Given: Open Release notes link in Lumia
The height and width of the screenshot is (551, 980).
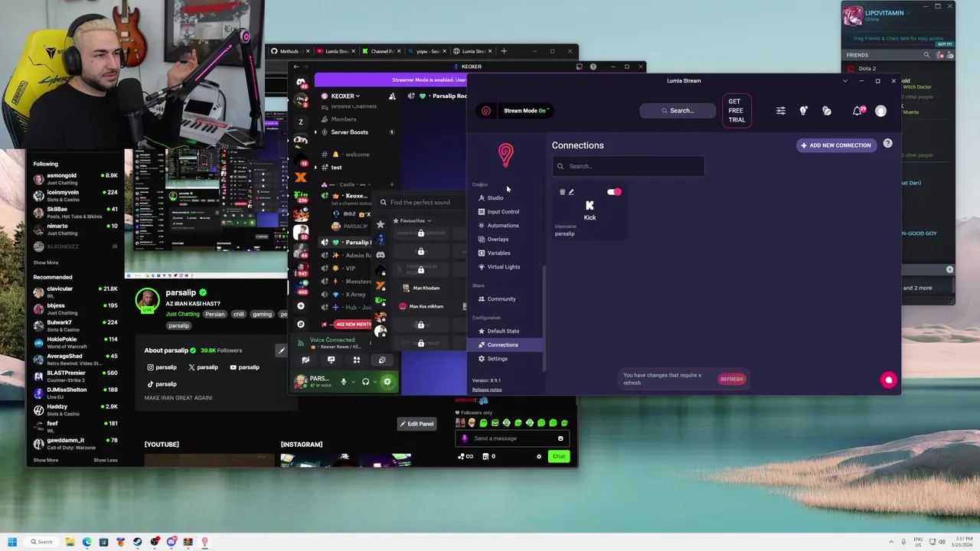Looking at the screenshot, I should pyautogui.click(x=487, y=390).
